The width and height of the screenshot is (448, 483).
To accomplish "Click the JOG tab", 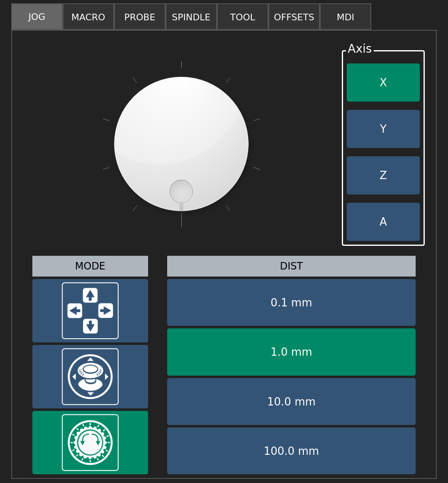I will pyautogui.click(x=37, y=17).
